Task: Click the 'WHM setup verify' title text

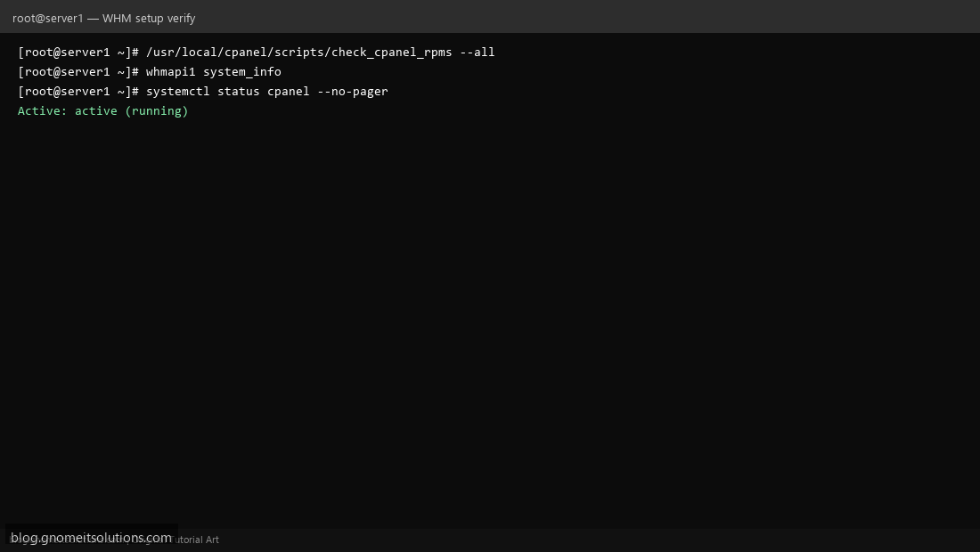Action: (149, 18)
